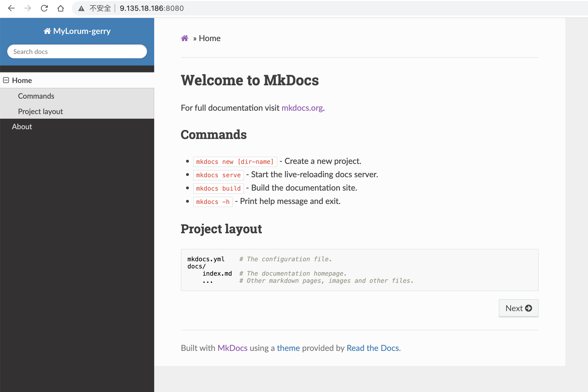The height and width of the screenshot is (392, 588).
Task: Click the 'mkdocs new [dir-name]' code snippet
Action: coord(235,162)
